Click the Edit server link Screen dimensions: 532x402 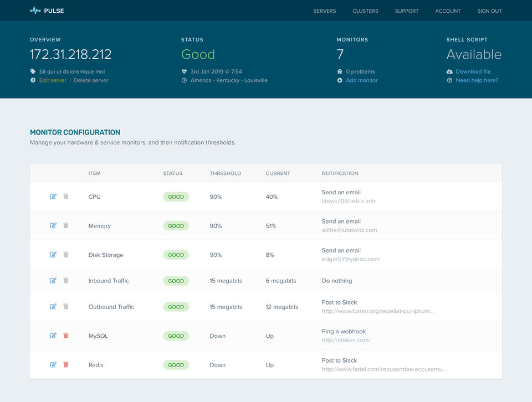point(53,80)
